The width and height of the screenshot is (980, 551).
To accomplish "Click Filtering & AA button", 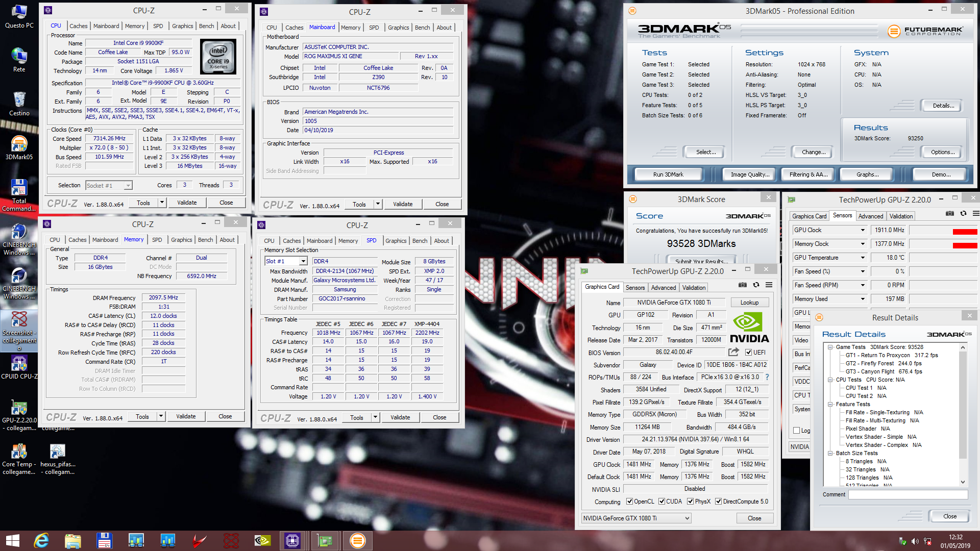I will click(x=808, y=174).
